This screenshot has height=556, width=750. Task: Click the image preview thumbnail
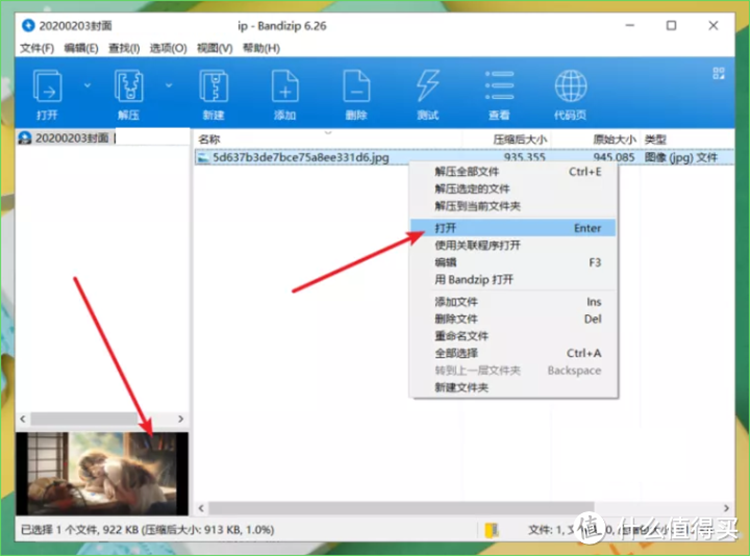pos(102,473)
